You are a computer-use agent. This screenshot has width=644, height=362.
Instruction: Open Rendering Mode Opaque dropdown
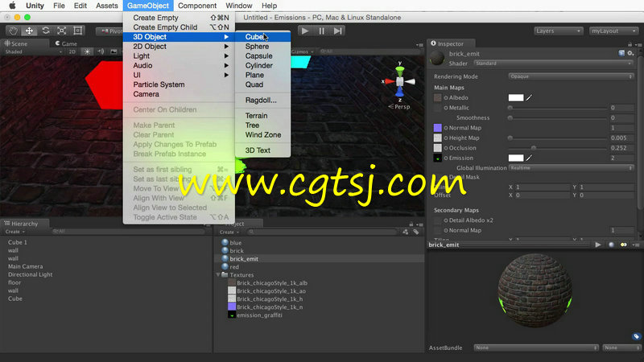pyautogui.click(x=571, y=76)
